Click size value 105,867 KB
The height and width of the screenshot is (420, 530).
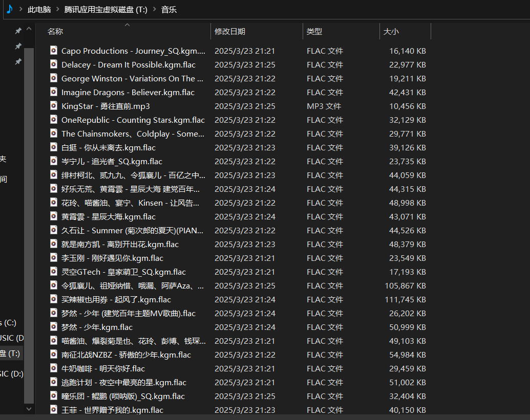(x=405, y=286)
